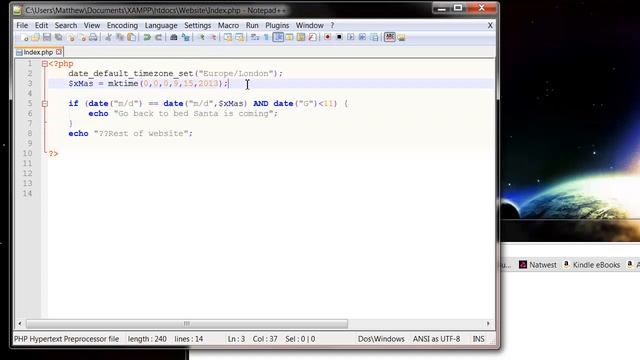Image resolution: width=640 pixels, height=360 pixels.
Task: Click 'ANSI as UTF-8' in status bar
Action: point(436,339)
